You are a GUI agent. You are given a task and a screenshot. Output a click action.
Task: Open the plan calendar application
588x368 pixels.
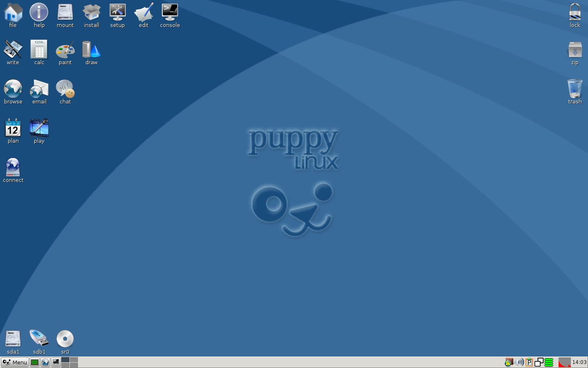point(13,130)
